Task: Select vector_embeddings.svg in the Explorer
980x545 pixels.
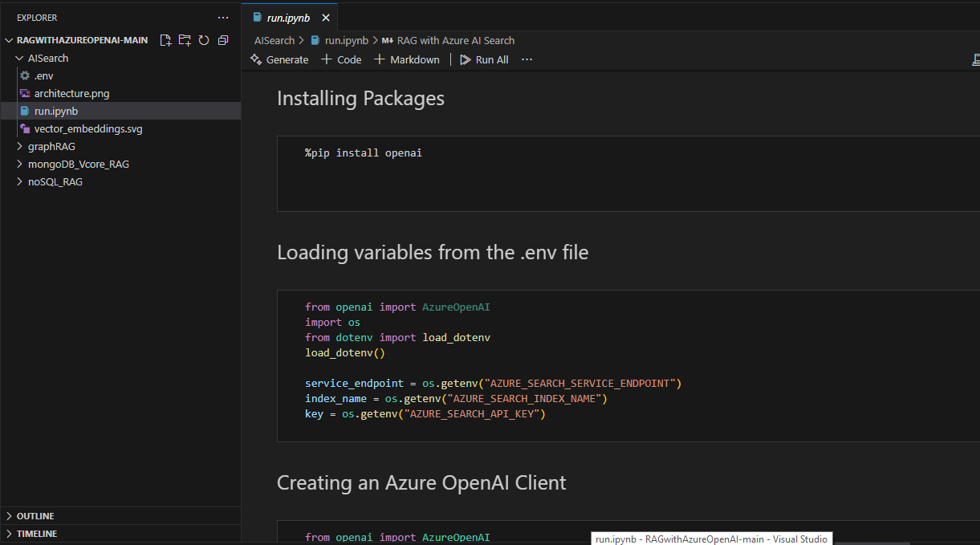Action: click(x=88, y=128)
